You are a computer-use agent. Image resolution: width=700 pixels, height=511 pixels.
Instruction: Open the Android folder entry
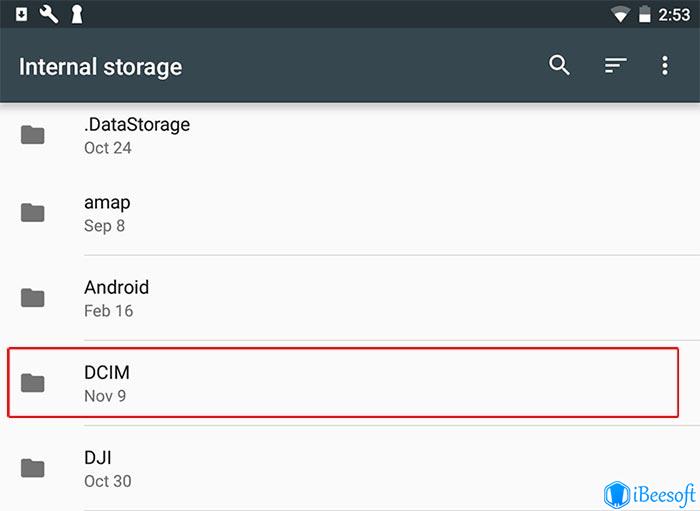[x=350, y=298]
